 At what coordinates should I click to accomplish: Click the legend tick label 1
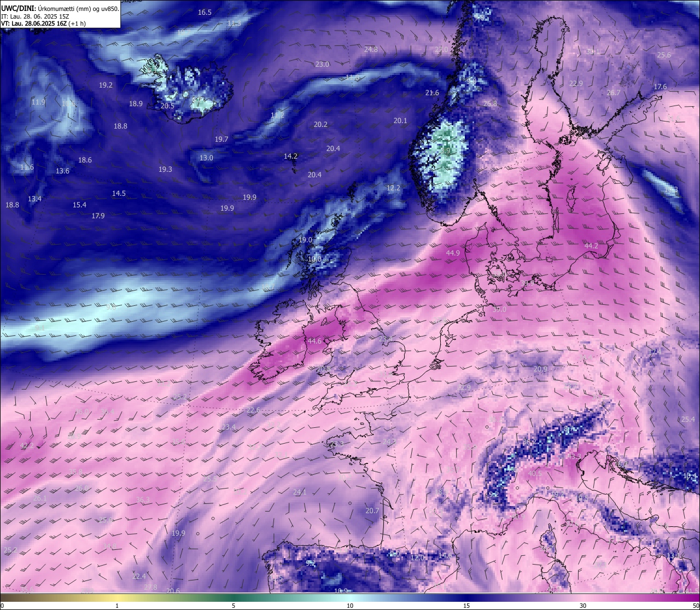tap(117, 606)
